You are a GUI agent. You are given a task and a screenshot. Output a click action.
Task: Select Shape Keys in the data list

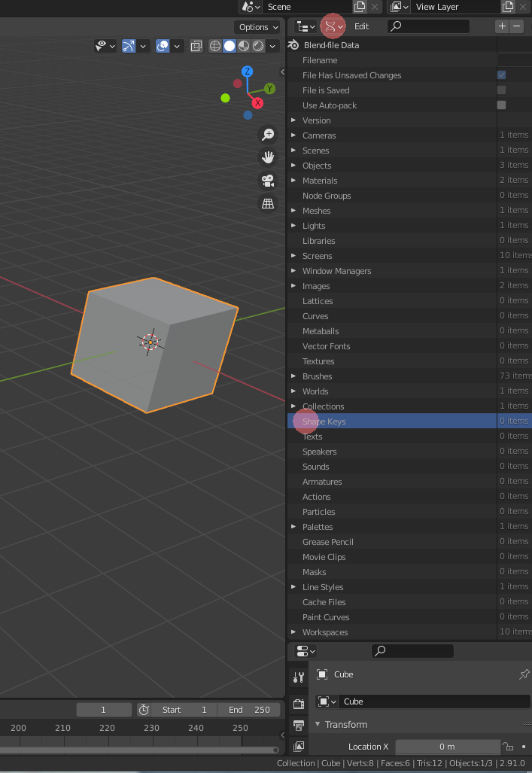coord(324,421)
